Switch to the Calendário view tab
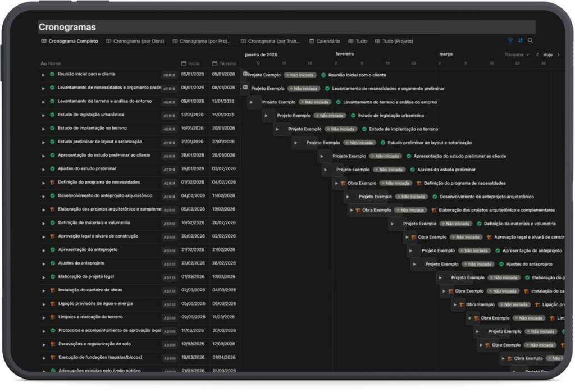This screenshot has width=575, height=392. tap(325, 41)
